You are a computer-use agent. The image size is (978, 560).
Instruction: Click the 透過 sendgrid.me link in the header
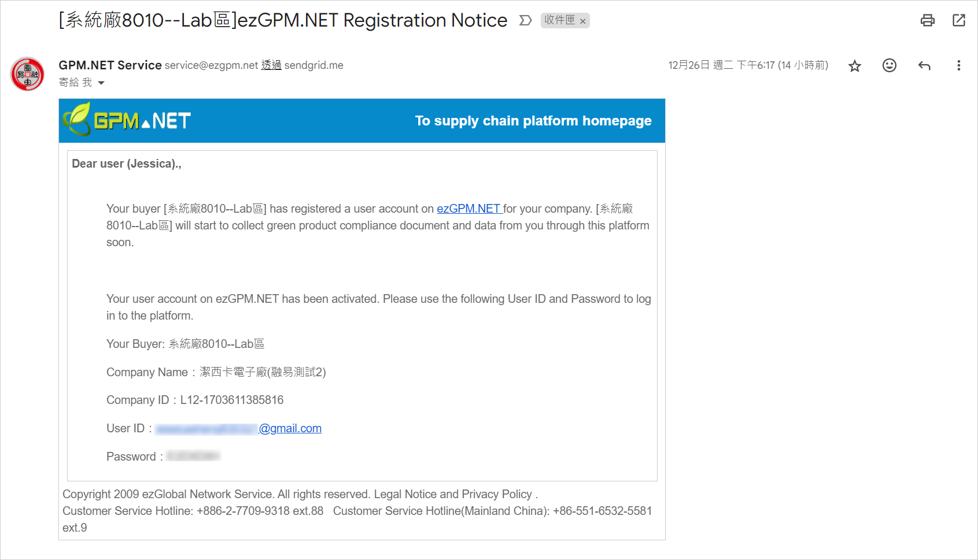coord(302,65)
